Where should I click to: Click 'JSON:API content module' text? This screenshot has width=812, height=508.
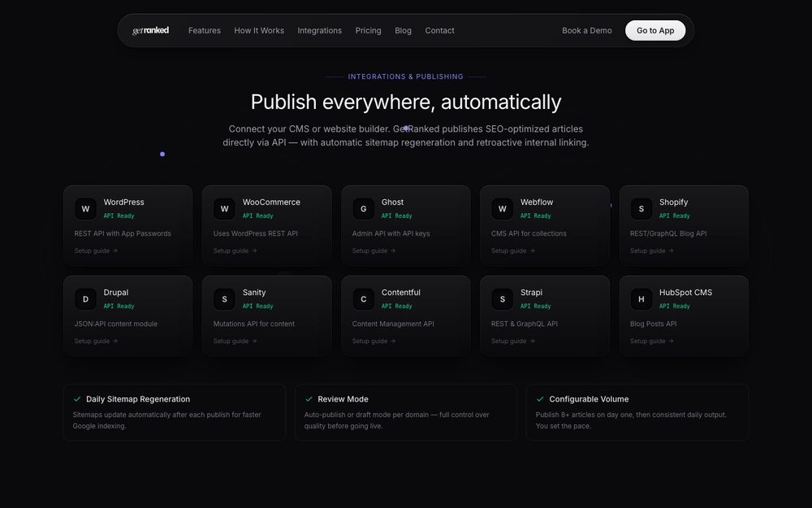click(116, 324)
